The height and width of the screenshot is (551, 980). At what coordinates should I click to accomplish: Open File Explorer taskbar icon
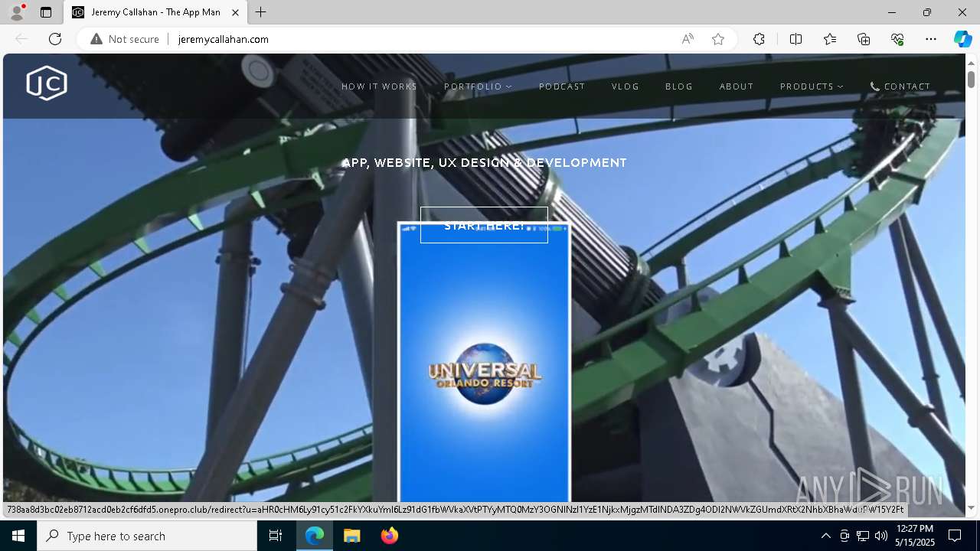click(x=352, y=536)
